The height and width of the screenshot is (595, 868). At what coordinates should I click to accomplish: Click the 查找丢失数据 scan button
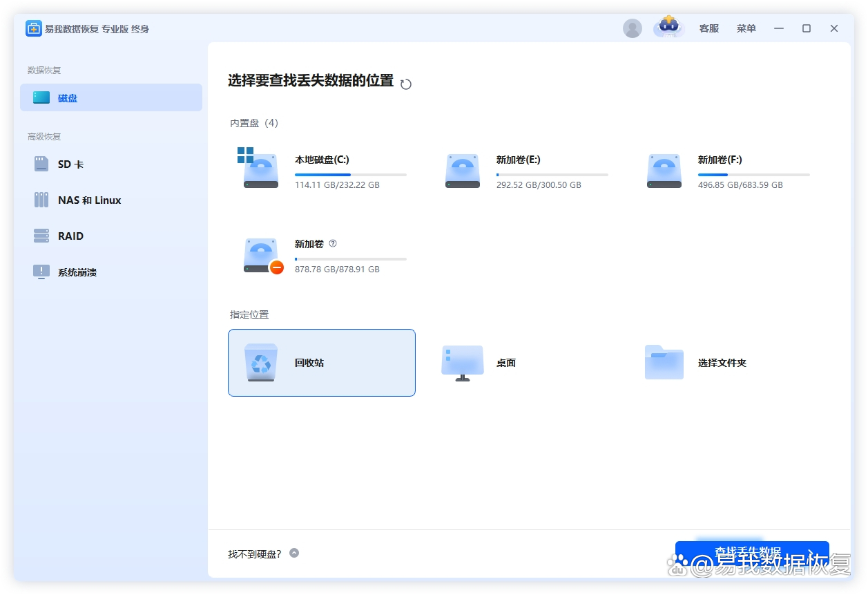(752, 555)
